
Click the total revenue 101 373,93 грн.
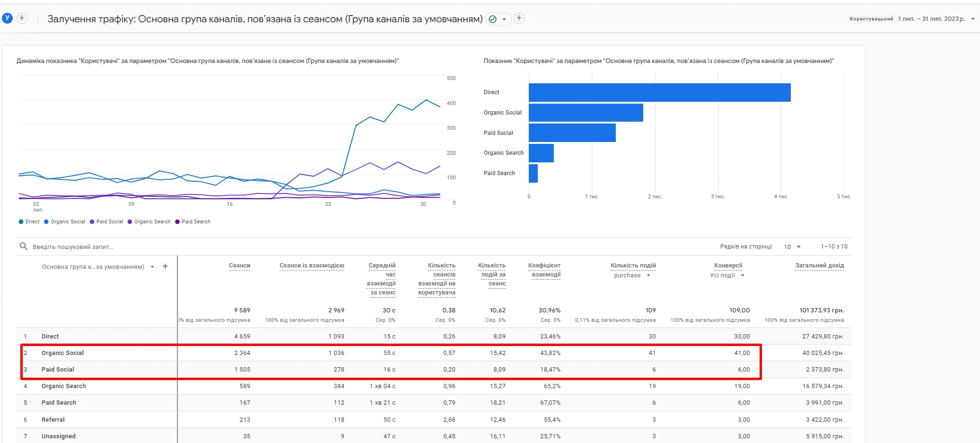point(822,310)
